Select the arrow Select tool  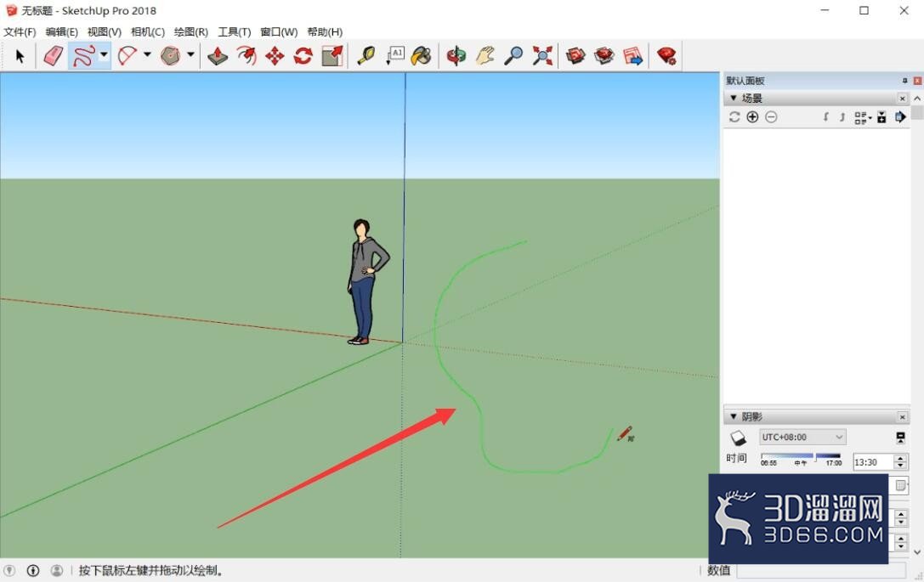click(x=20, y=57)
